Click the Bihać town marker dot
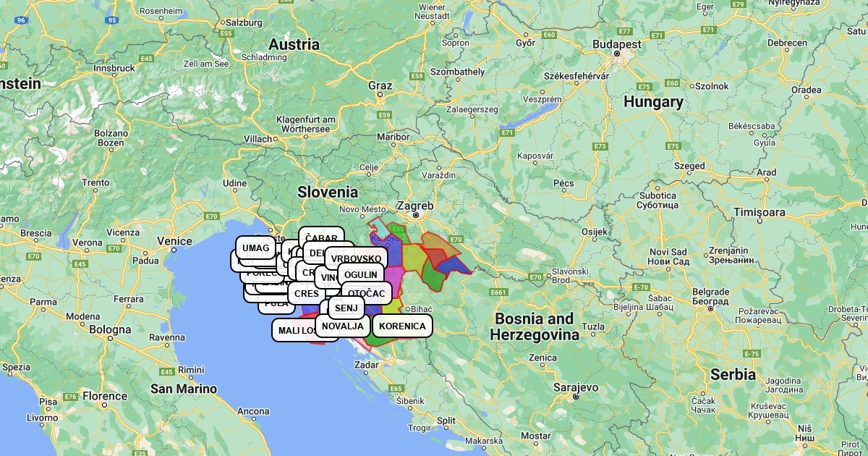Screen dimensions: 868x456 point(409,308)
